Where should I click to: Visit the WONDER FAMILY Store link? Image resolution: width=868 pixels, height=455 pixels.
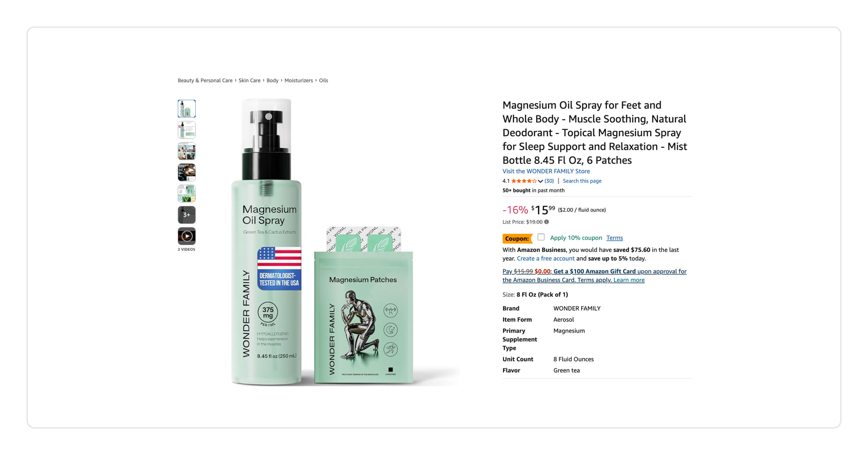(546, 171)
